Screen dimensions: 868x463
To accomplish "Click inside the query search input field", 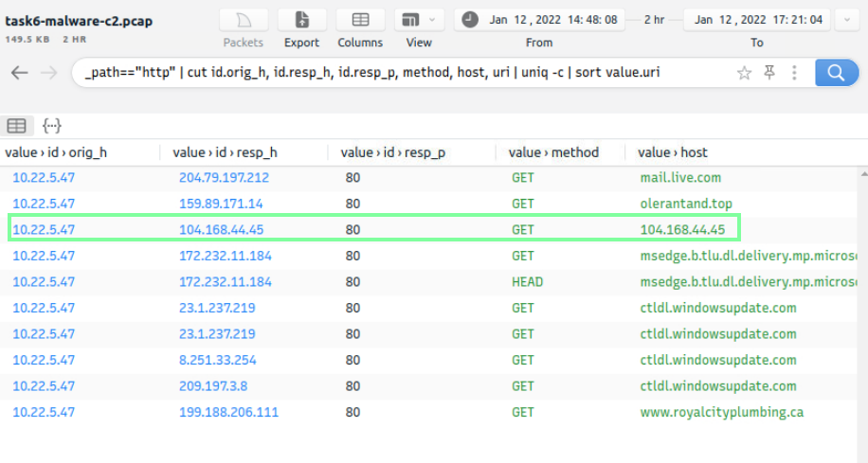I will pyautogui.click(x=398, y=73).
